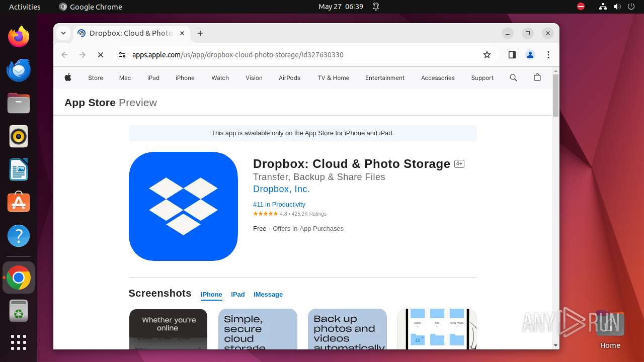Click the scrollbar down arrow
This screenshot has height=362, width=644.
click(x=556, y=345)
